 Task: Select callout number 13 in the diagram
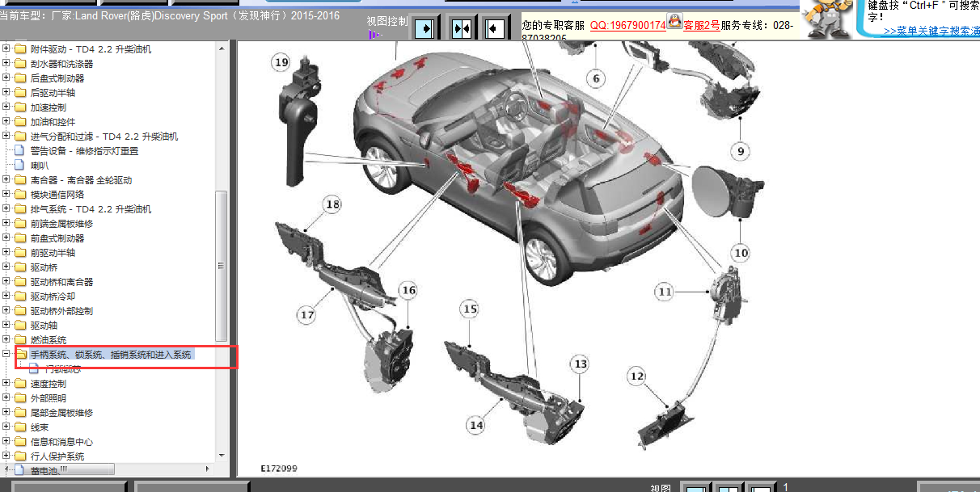pyautogui.click(x=580, y=364)
